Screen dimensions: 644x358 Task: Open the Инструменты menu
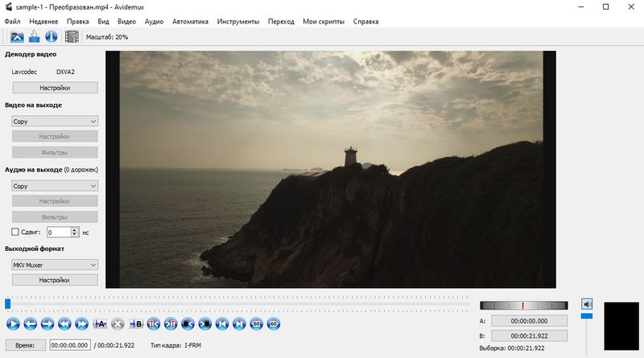click(237, 21)
